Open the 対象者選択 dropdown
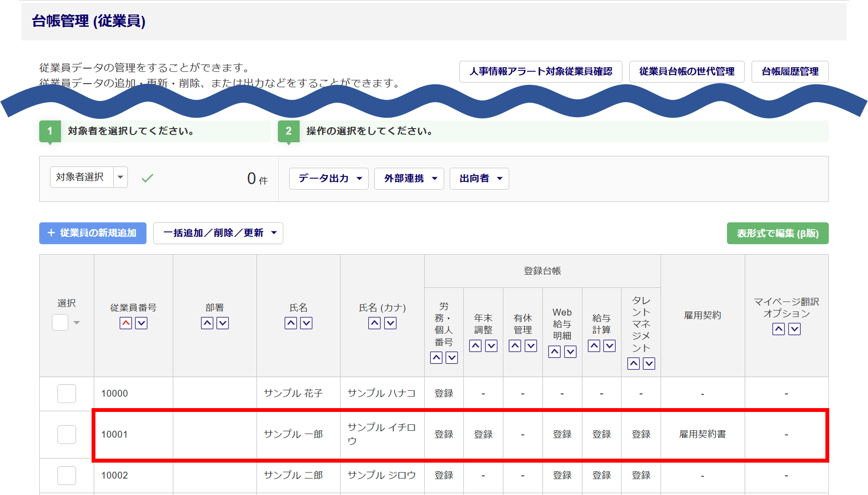The height and width of the screenshot is (495, 868). point(121,177)
